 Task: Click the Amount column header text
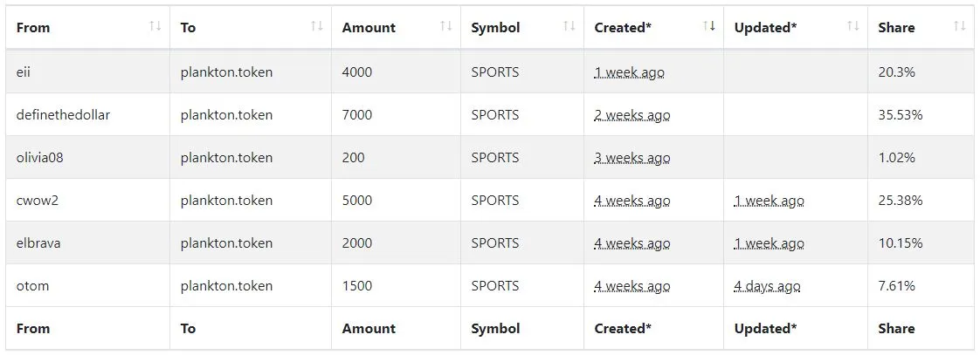tap(369, 27)
